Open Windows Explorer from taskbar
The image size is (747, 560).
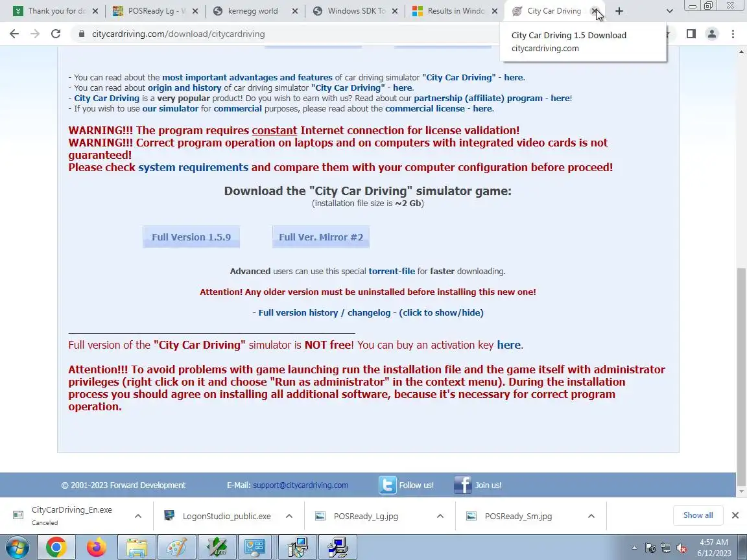pos(136,548)
